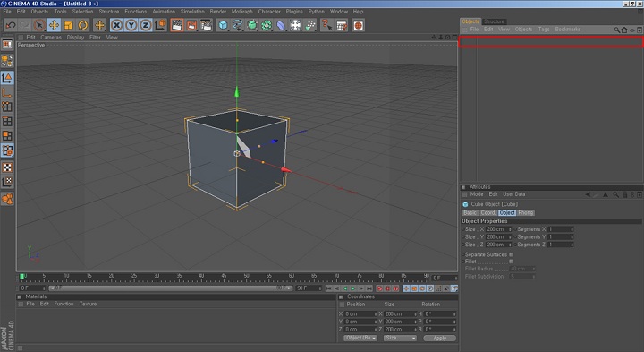Switch to Coord. attributes tab
The image size is (644, 352).
click(x=488, y=213)
